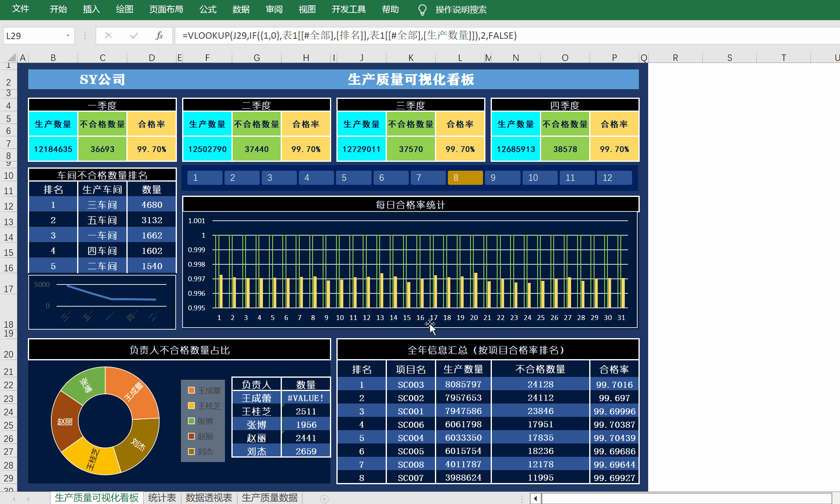
Task: Click the Insert Function fx icon
Action: click(159, 36)
